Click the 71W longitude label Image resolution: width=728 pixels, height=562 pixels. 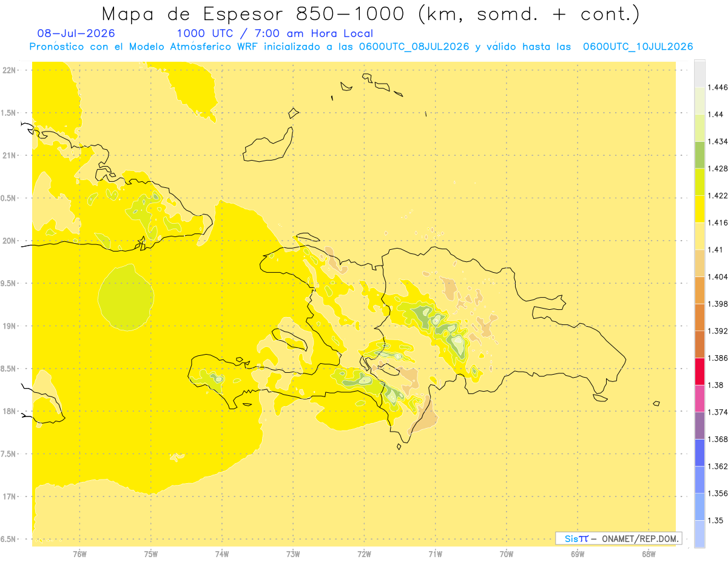pos(435,554)
